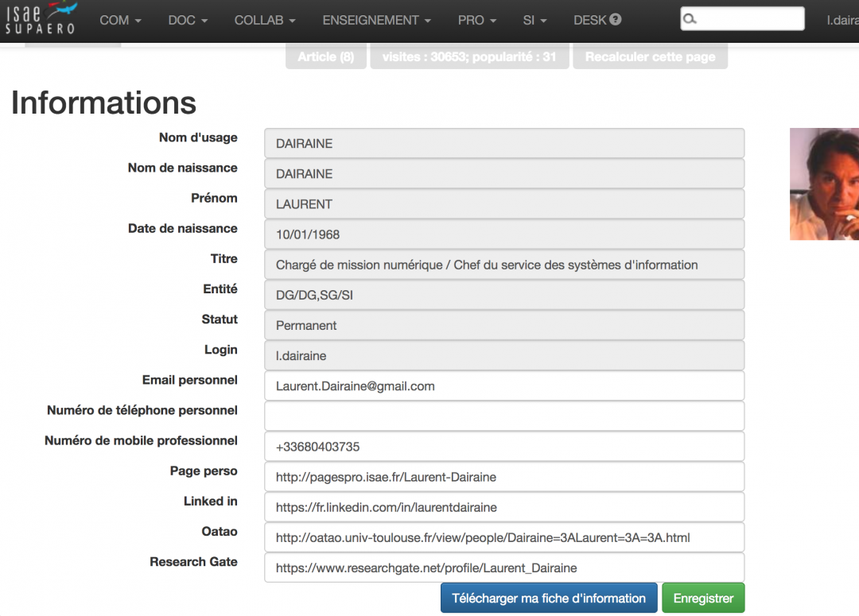Open the SI dropdown menu

click(x=534, y=21)
